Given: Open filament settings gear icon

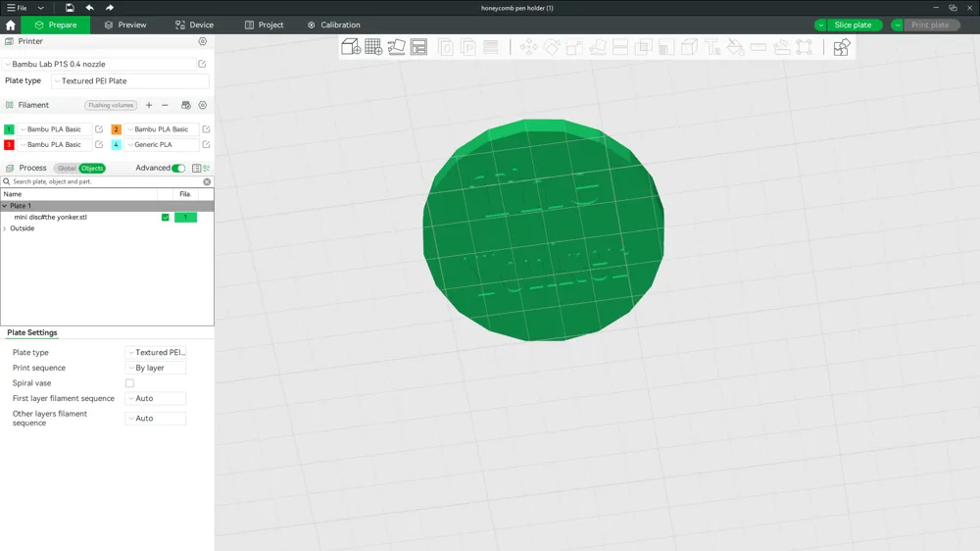Looking at the screenshot, I should pyautogui.click(x=203, y=105).
